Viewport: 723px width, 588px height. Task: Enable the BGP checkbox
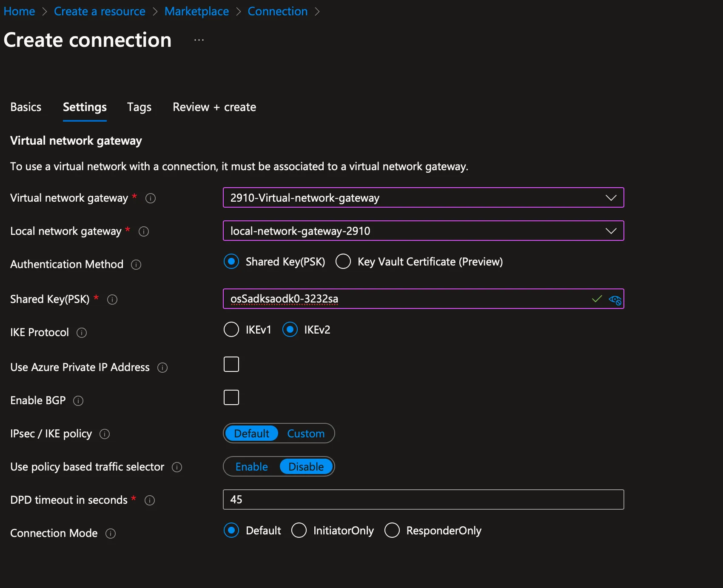click(231, 397)
